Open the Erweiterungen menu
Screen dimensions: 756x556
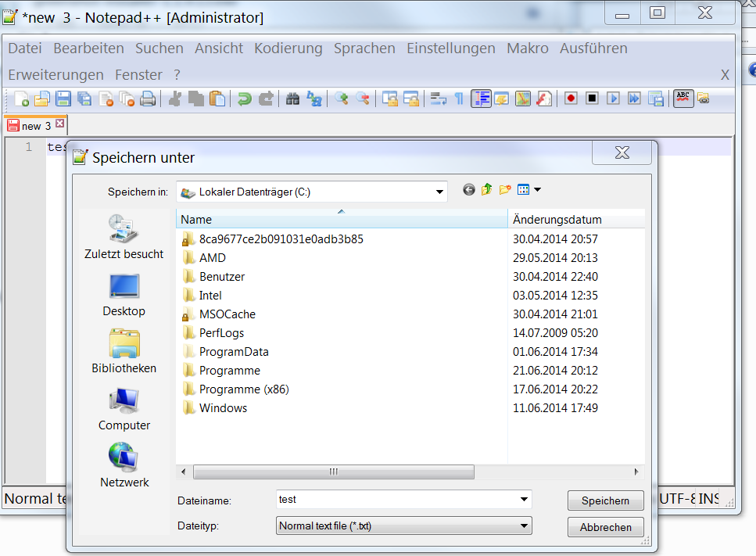[x=56, y=75]
